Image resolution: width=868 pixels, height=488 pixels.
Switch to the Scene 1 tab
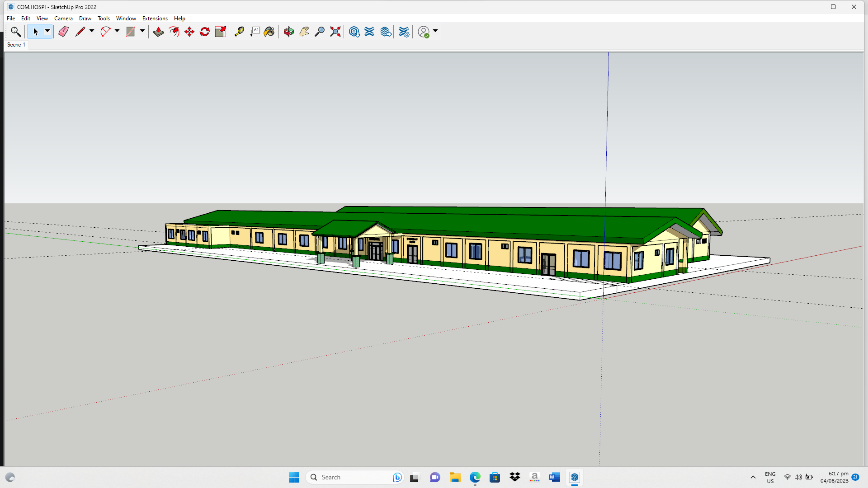pos(16,45)
